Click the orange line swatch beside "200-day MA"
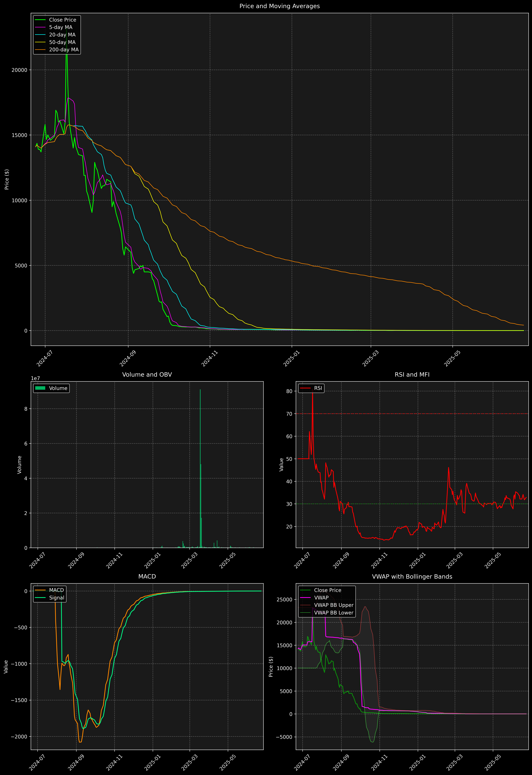The image size is (532, 775). click(40, 50)
